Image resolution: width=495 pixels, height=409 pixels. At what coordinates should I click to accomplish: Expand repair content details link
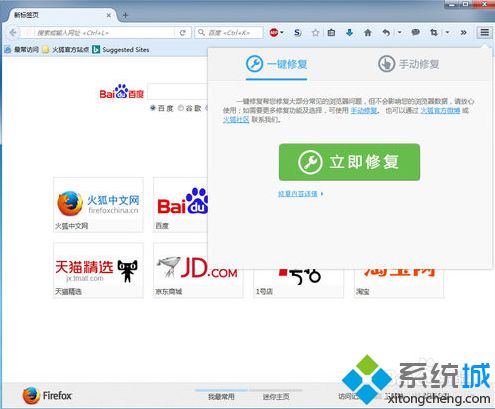pyautogui.click(x=301, y=194)
